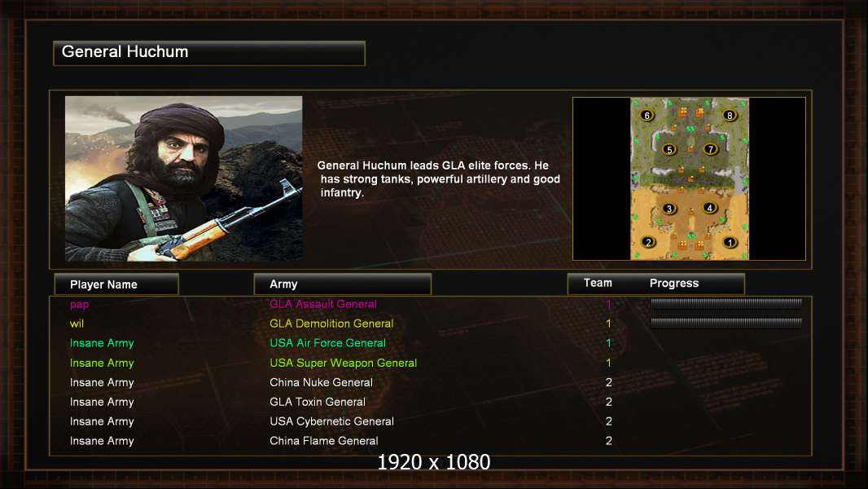The image size is (868, 489).
Task: Click wil's loading progress bar
Action: pyautogui.click(x=726, y=322)
